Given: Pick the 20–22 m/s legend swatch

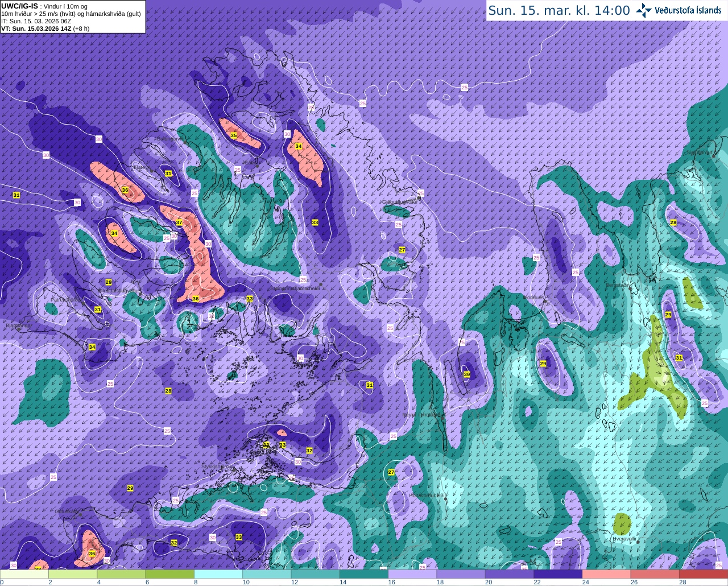Looking at the screenshot, I should coord(510,574).
